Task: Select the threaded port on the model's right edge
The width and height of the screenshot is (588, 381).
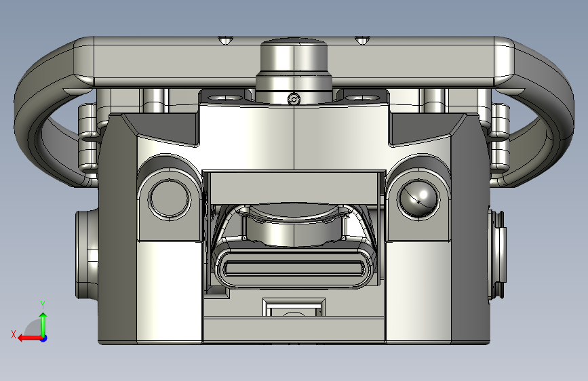Action: tap(497, 255)
